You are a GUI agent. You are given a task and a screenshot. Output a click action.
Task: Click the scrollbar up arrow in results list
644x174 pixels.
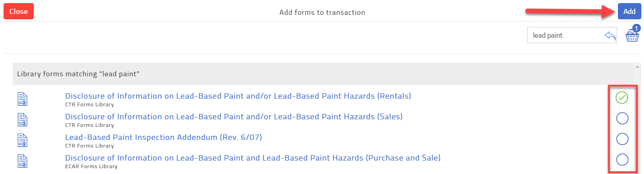[x=637, y=67]
